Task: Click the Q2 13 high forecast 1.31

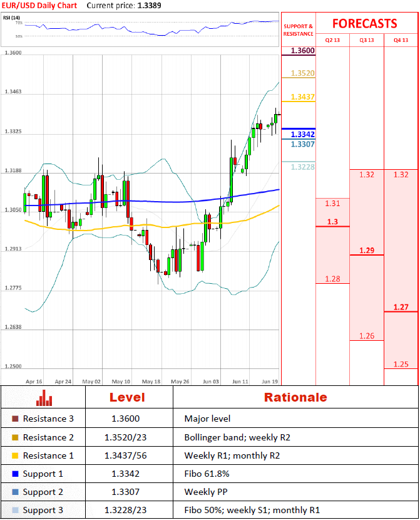Action: point(332,203)
